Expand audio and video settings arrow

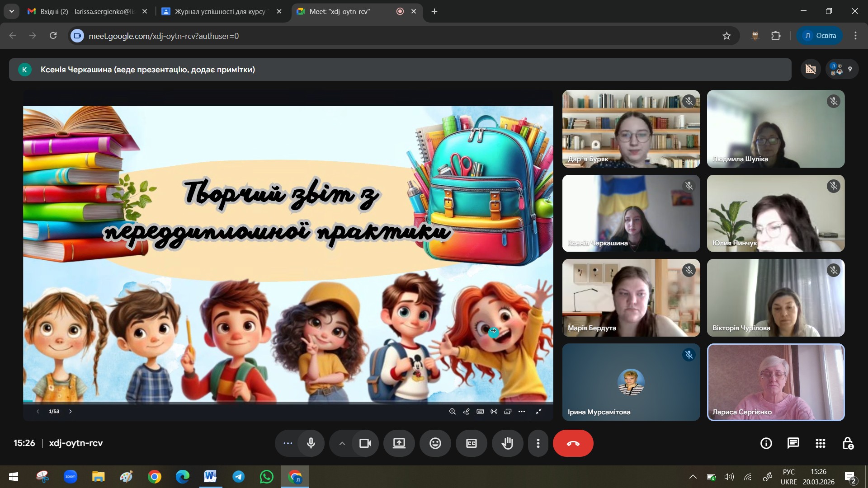pos(342,443)
